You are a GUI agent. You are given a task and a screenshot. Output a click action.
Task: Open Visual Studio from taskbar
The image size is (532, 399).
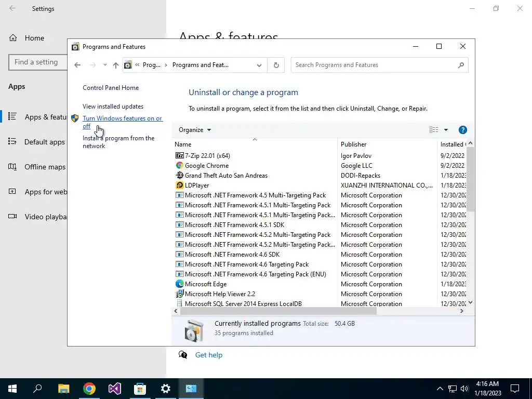115,389
